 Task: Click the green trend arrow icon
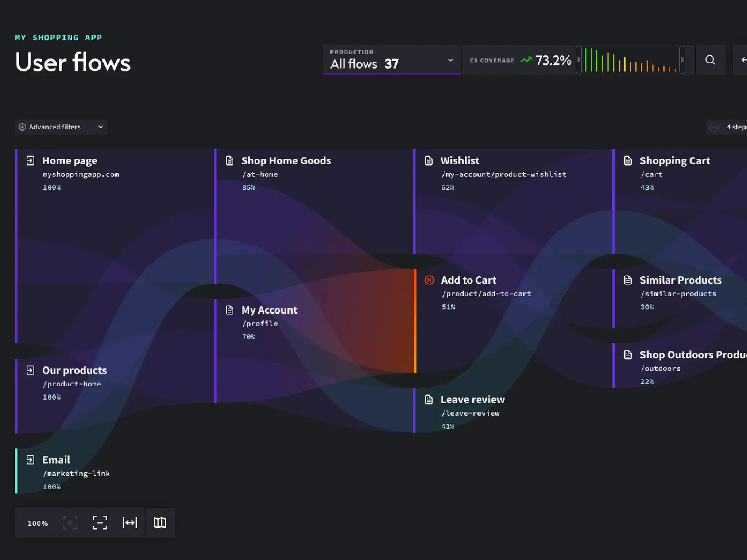point(526,59)
